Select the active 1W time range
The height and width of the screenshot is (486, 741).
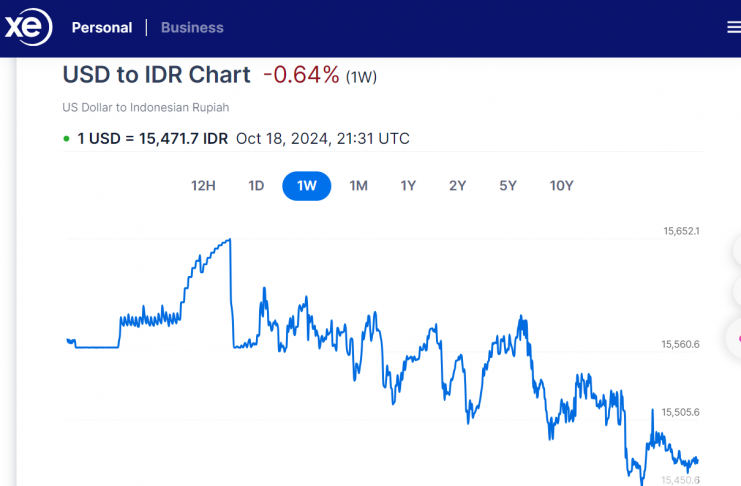click(x=306, y=186)
